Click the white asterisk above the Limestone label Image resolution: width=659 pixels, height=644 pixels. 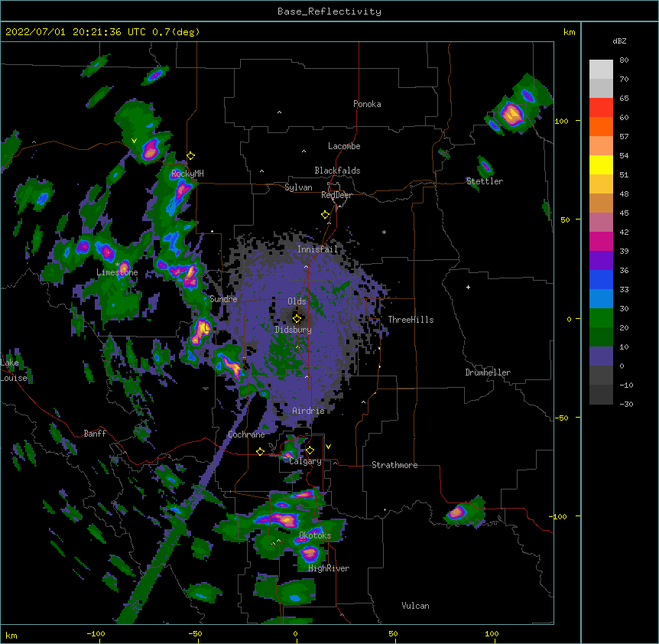pos(117,265)
